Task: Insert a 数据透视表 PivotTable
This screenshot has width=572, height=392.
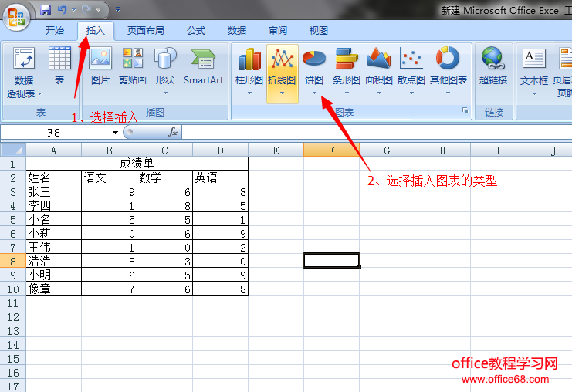Action: [x=24, y=73]
